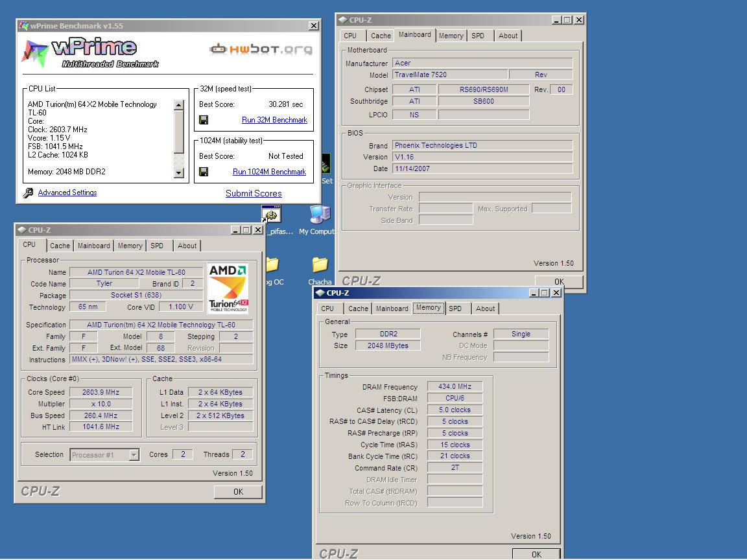747x560 pixels.
Task: Click the Multiplier value x 10.0
Action: [x=101, y=404]
